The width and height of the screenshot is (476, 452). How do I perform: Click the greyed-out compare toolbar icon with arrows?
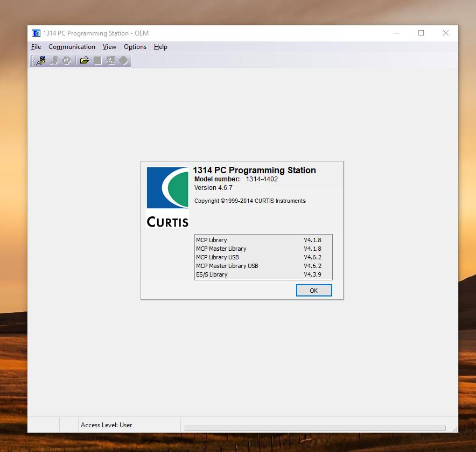pyautogui.click(x=111, y=61)
